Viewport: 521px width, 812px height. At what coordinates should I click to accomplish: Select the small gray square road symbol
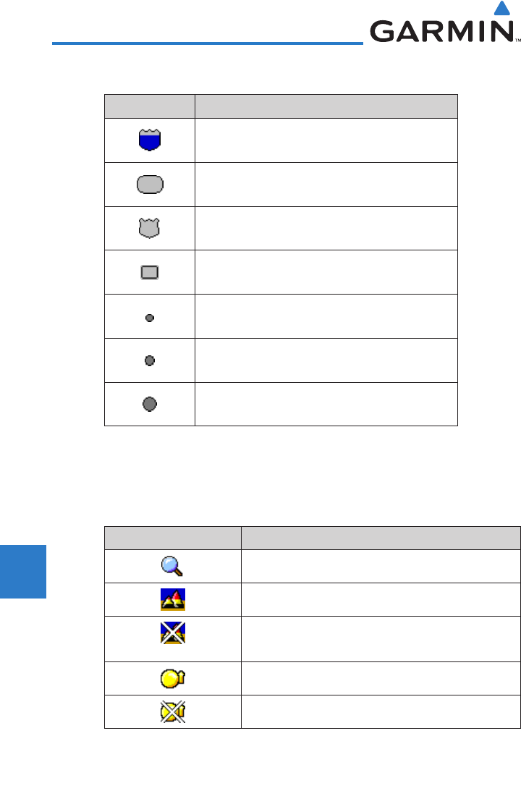coord(150,272)
